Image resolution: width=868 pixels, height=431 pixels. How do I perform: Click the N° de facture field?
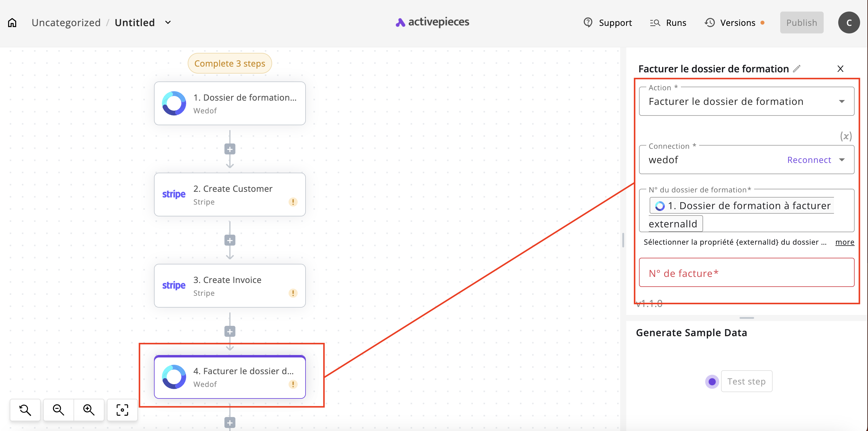pos(746,273)
